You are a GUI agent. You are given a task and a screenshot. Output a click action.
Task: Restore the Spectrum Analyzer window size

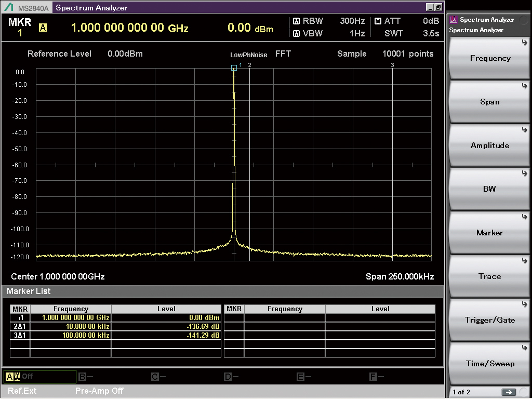point(438,7)
